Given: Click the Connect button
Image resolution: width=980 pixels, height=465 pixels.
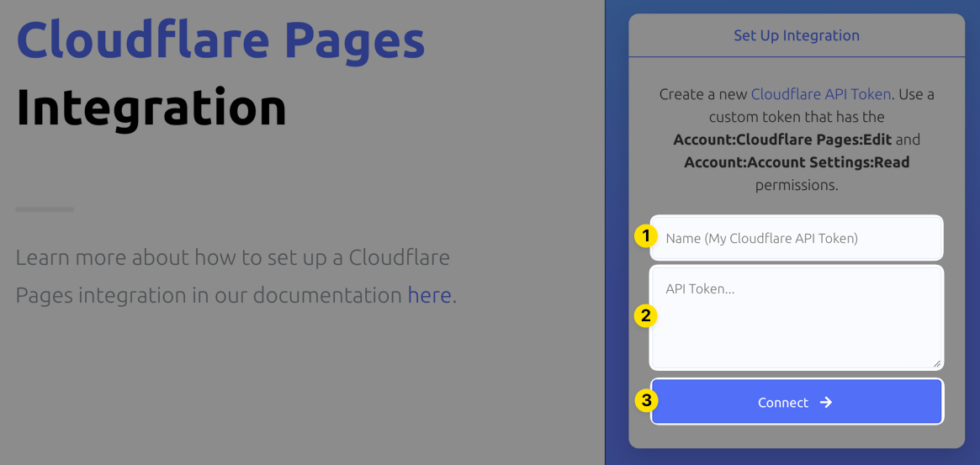Looking at the screenshot, I should pyautogui.click(x=797, y=402).
